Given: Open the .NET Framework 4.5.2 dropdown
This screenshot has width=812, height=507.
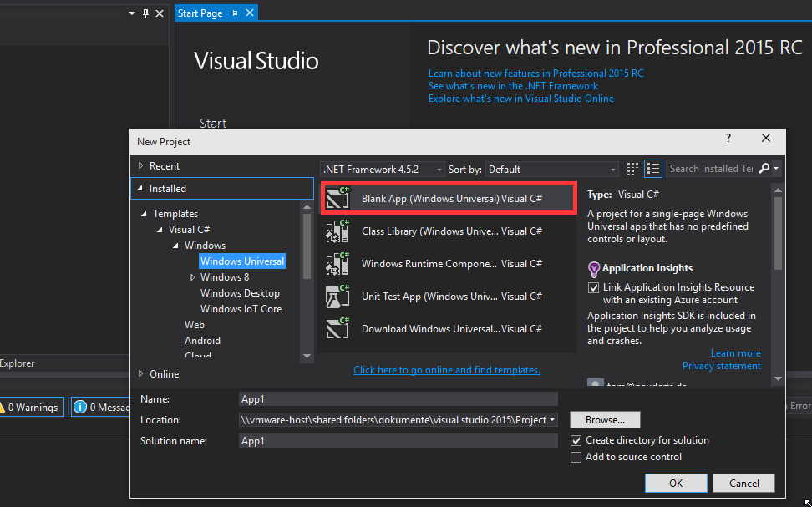Looking at the screenshot, I should tap(382, 170).
